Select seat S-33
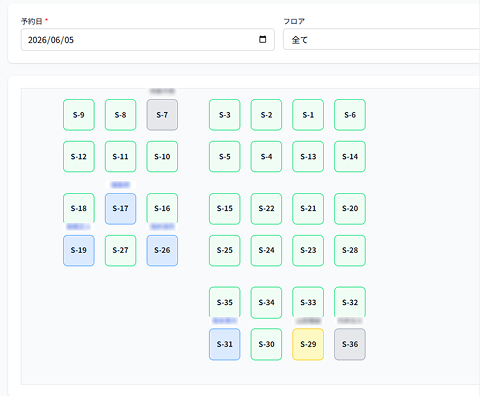This screenshot has width=480, height=396. [308, 302]
